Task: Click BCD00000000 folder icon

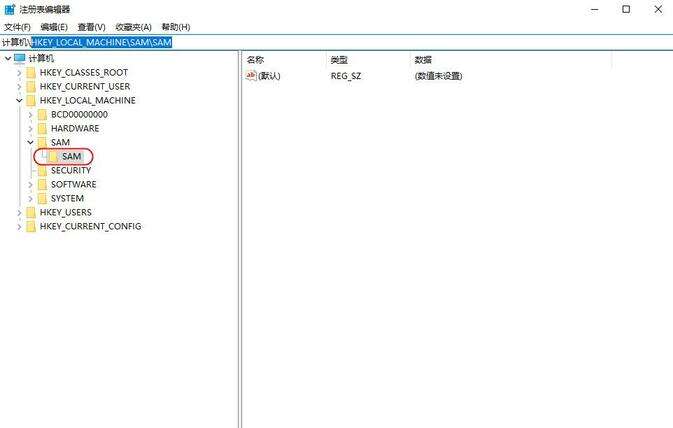Action: tap(42, 115)
